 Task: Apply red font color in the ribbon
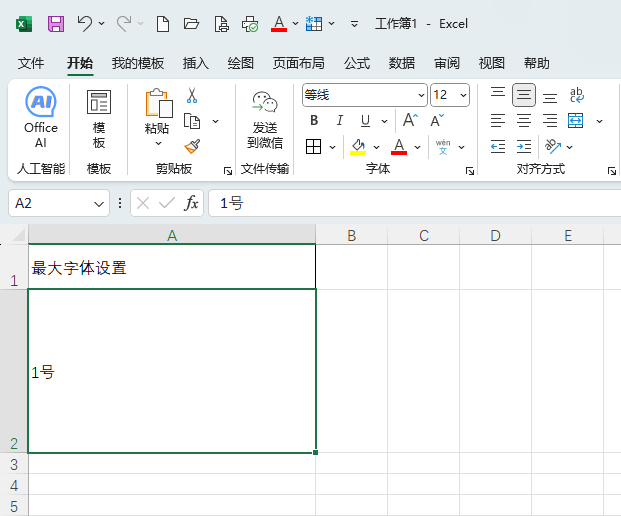coord(399,147)
